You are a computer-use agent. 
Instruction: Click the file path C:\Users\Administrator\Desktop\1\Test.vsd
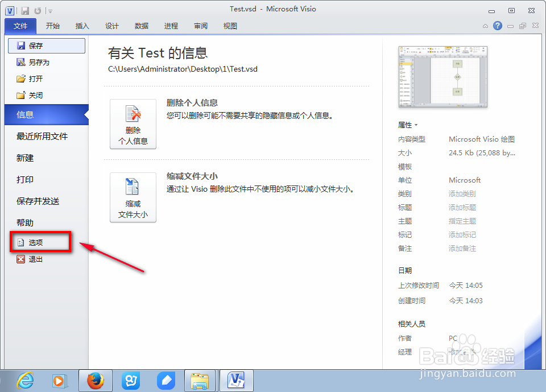pyautogui.click(x=183, y=69)
